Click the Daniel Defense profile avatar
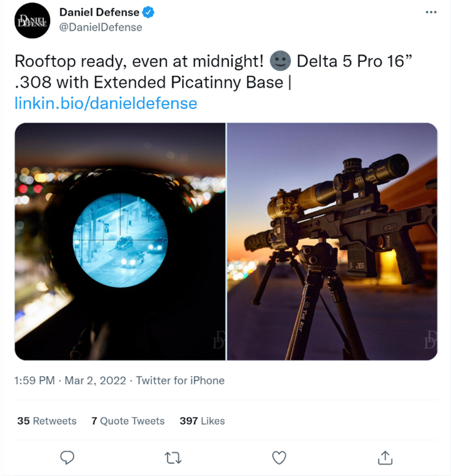This screenshot has height=476, width=451. (32, 21)
